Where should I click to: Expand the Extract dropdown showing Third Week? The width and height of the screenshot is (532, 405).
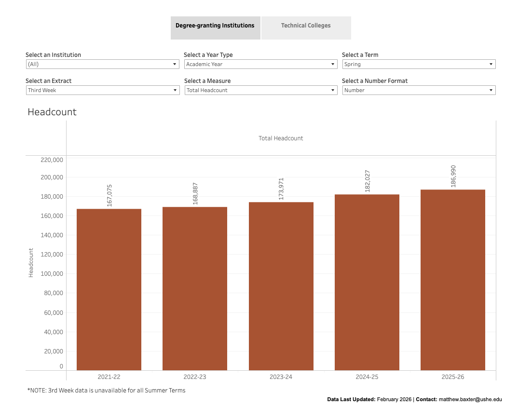102,90
